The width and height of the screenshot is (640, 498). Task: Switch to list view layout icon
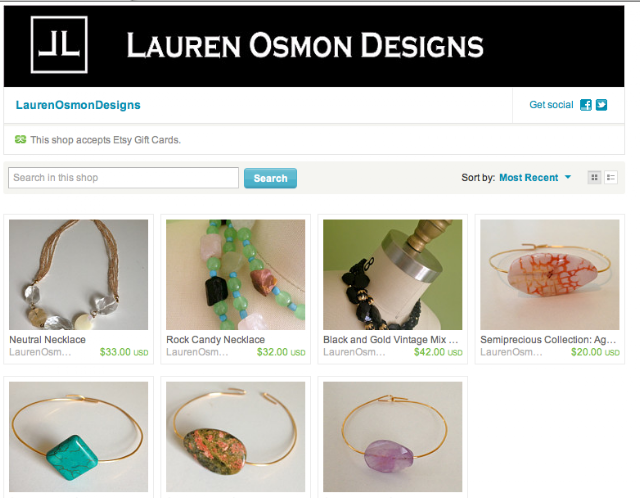pyautogui.click(x=611, y=177)
